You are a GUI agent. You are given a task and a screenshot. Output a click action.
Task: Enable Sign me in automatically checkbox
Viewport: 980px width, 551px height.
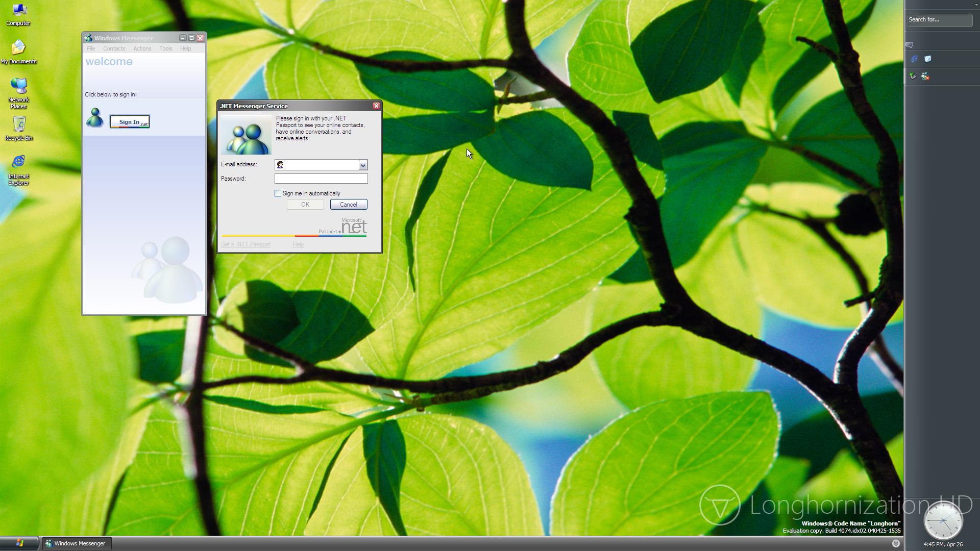pos(278,193)
